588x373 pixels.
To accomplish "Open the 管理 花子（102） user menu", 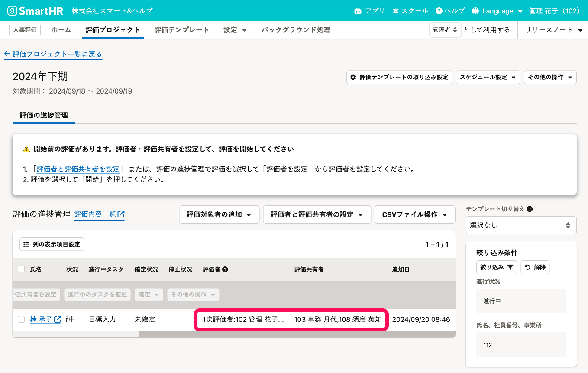I will (554, 11).
